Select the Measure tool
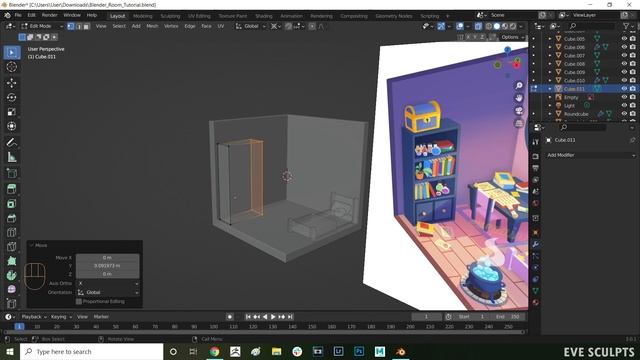640x360 pixels. [11, 157]
